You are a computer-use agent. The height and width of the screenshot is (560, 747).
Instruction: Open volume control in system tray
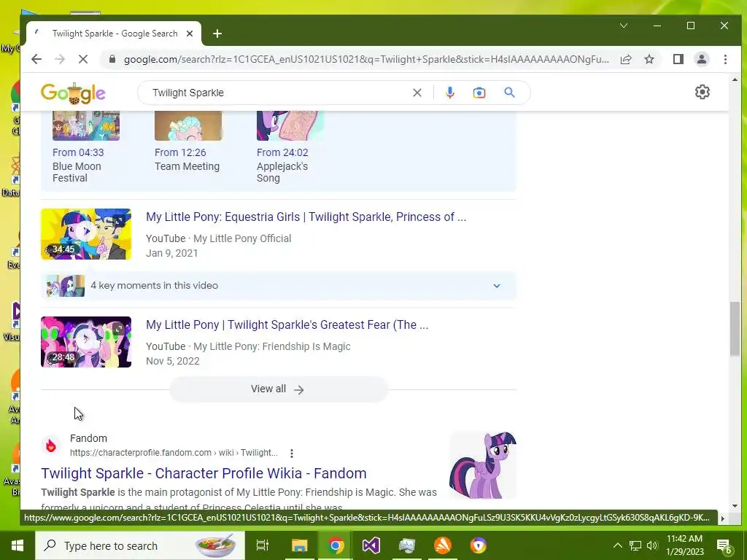tap(653, 545)
